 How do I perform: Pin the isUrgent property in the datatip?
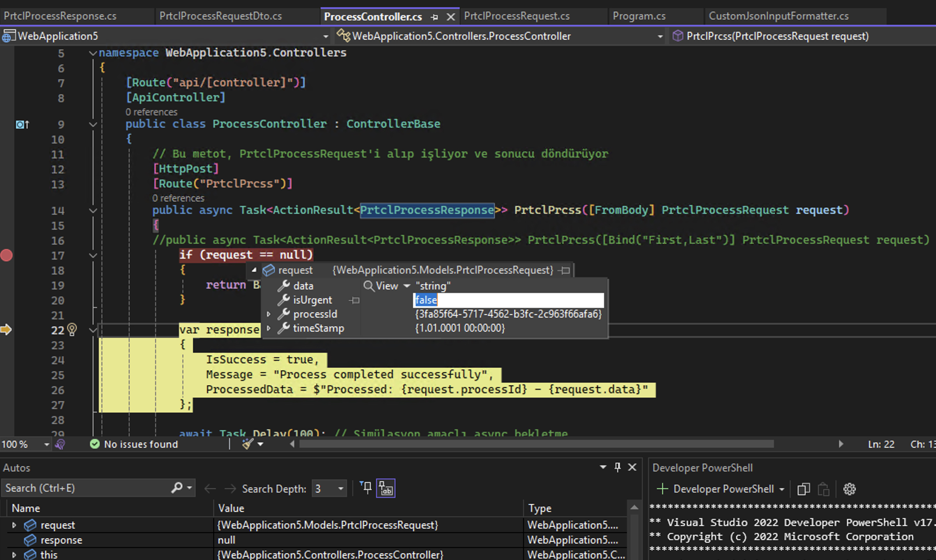355,300
